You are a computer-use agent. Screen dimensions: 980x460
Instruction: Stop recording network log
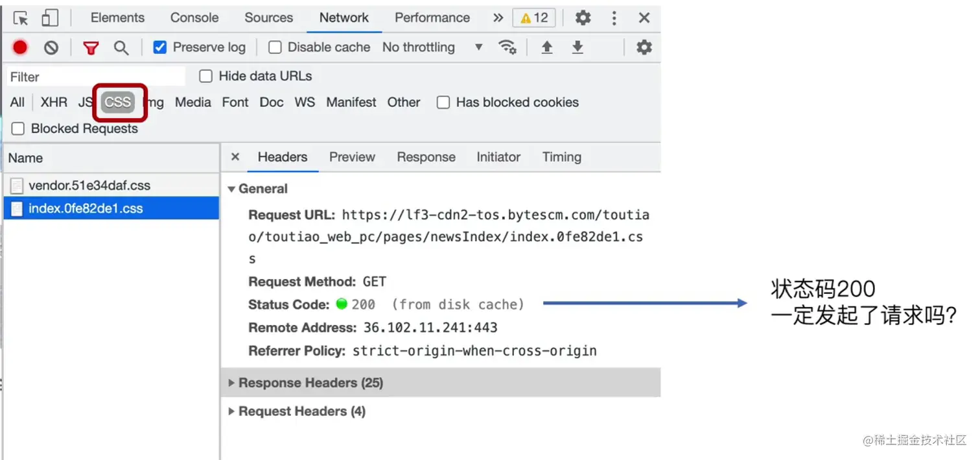coord(20,47)
